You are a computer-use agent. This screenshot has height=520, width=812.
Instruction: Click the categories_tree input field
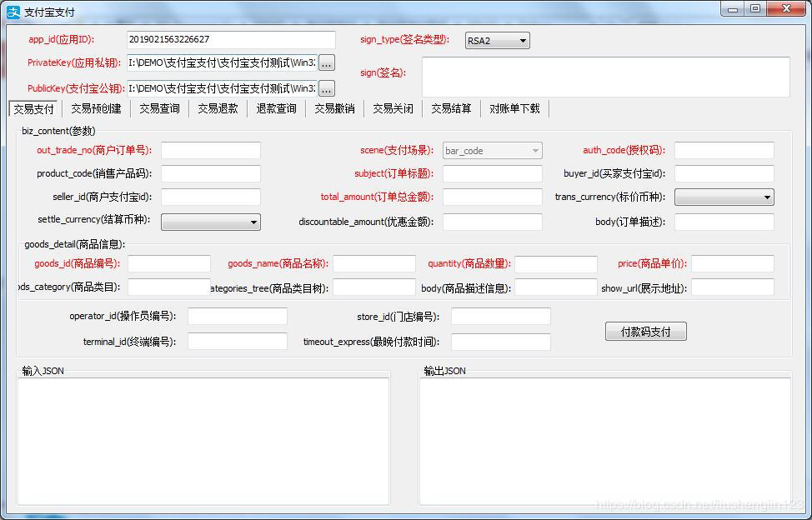pyautogui.click(x=373, y=287)
